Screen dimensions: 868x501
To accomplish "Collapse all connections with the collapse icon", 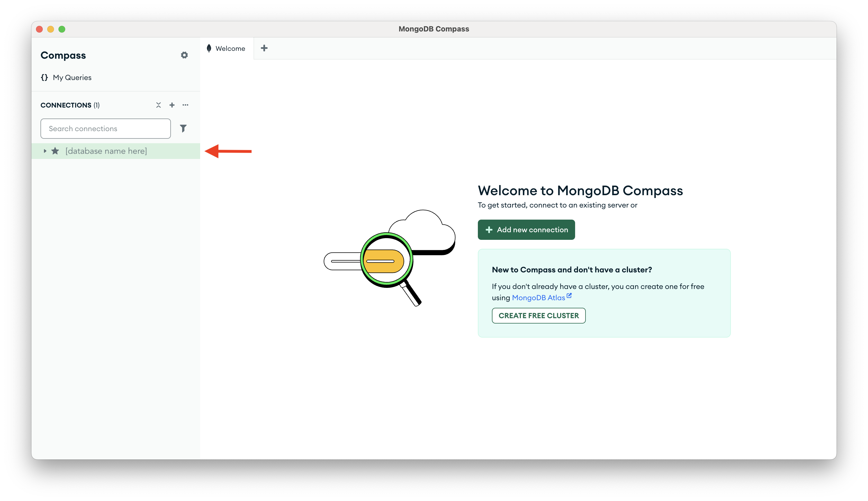I will (159, 105).
